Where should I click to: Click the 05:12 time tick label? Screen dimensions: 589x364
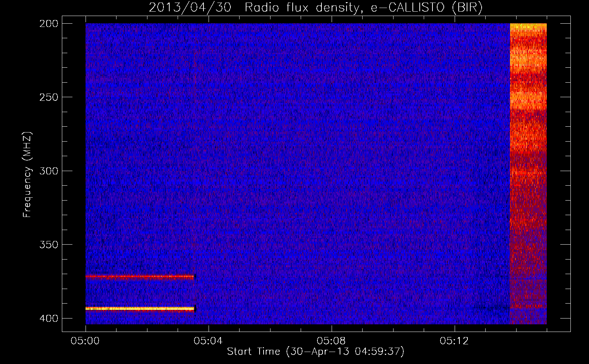click(x=454, y=341)
